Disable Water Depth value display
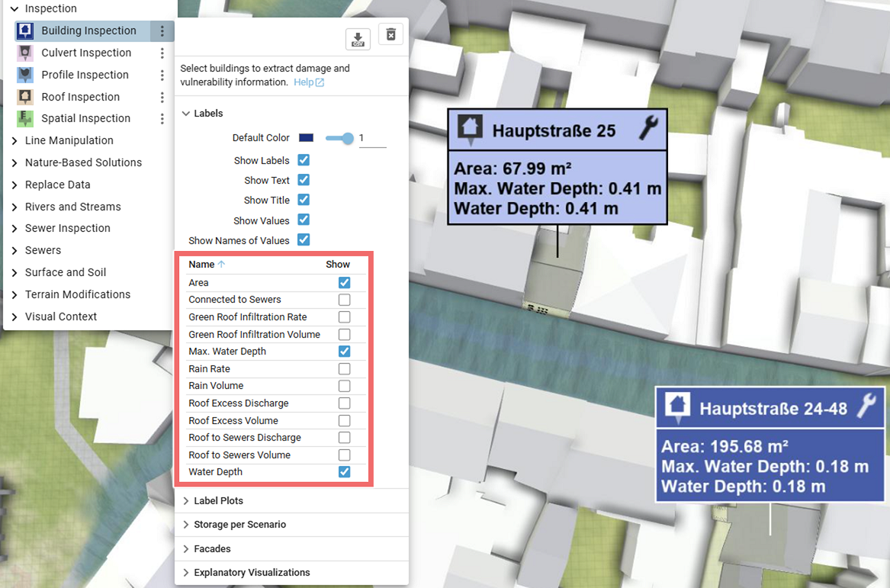890x588 pixels. (344, 472)
